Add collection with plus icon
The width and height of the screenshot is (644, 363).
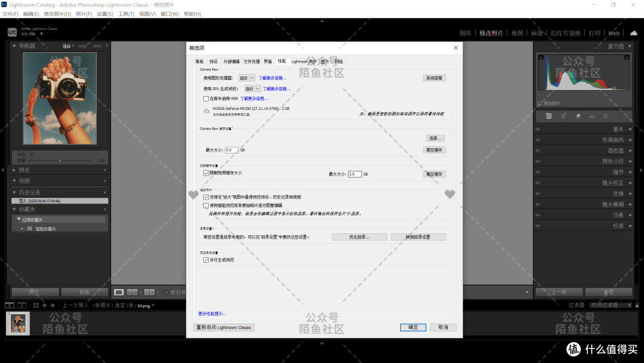pos(105,210)
